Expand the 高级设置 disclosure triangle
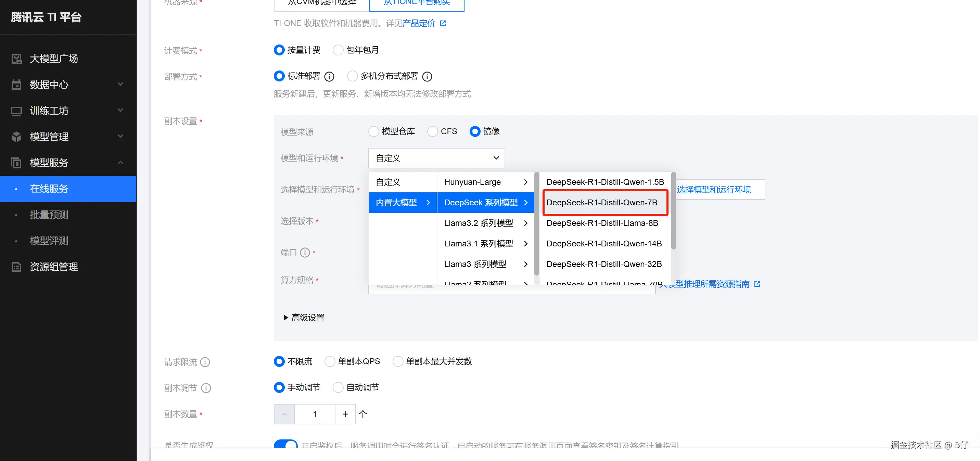This screenshot has width=980, height=461. (x=286, y=318)
